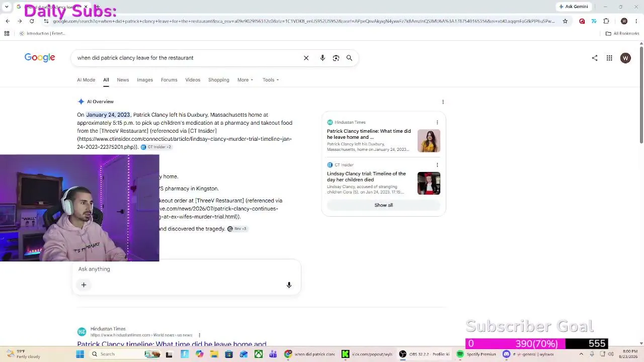
Task: Go back to the previous page
Action: tap(8, 21)
